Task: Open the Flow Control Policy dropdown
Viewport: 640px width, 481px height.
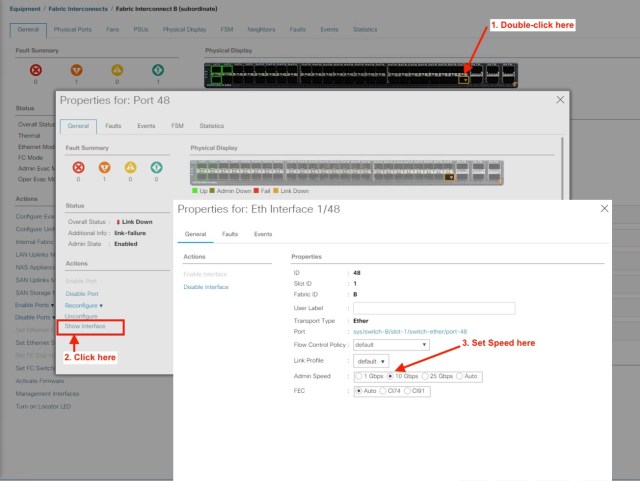Action: click(x=392, y=343)
